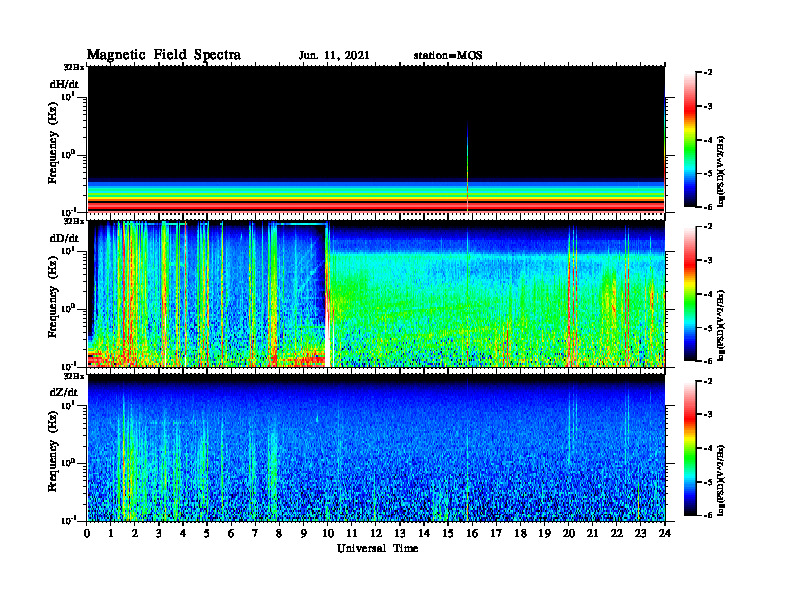Select the dZ/dt panel label

[64, 392]
